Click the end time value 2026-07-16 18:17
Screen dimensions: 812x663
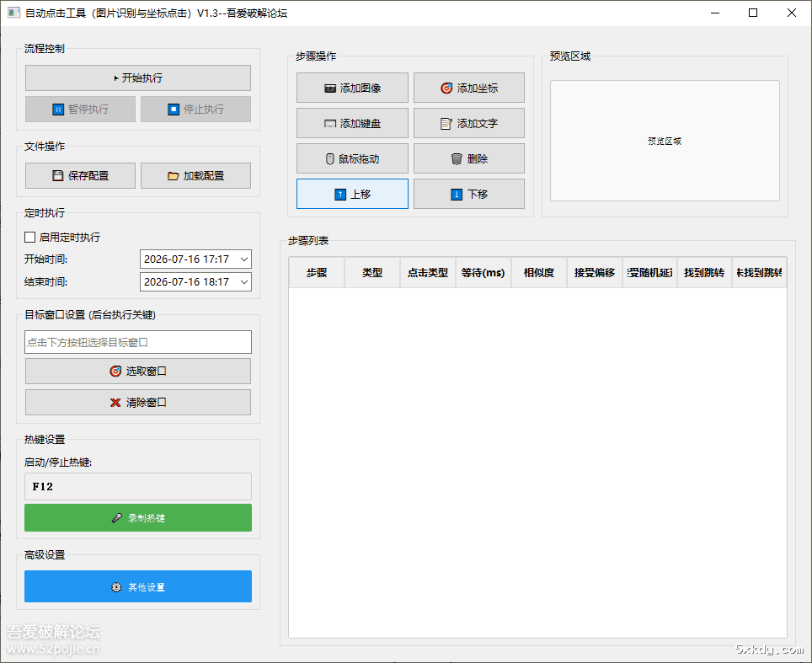tap(186, 281)
